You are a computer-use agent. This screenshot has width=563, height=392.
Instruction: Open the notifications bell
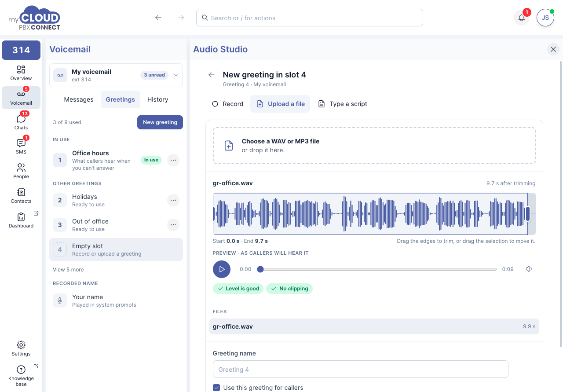click(522, 18)
